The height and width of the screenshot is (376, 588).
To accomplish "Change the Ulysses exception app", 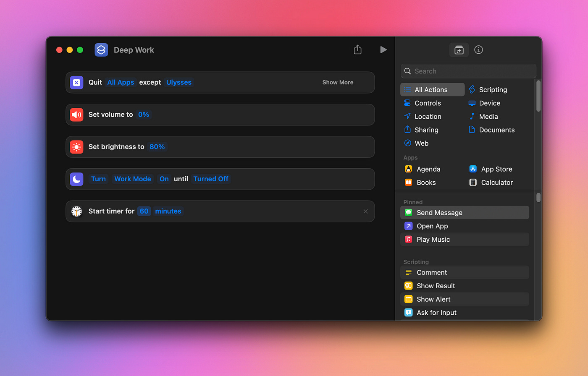I will pyautogui.click(x=179, y=82).
